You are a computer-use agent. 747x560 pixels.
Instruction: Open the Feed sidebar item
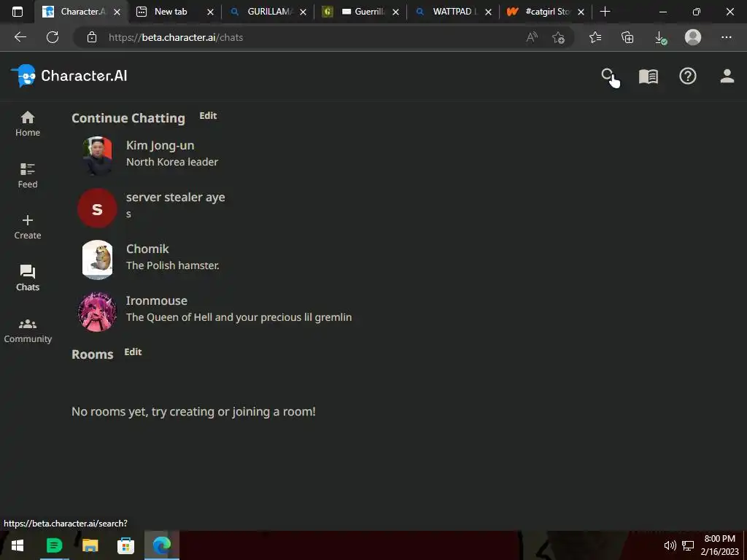coord(28,175)
